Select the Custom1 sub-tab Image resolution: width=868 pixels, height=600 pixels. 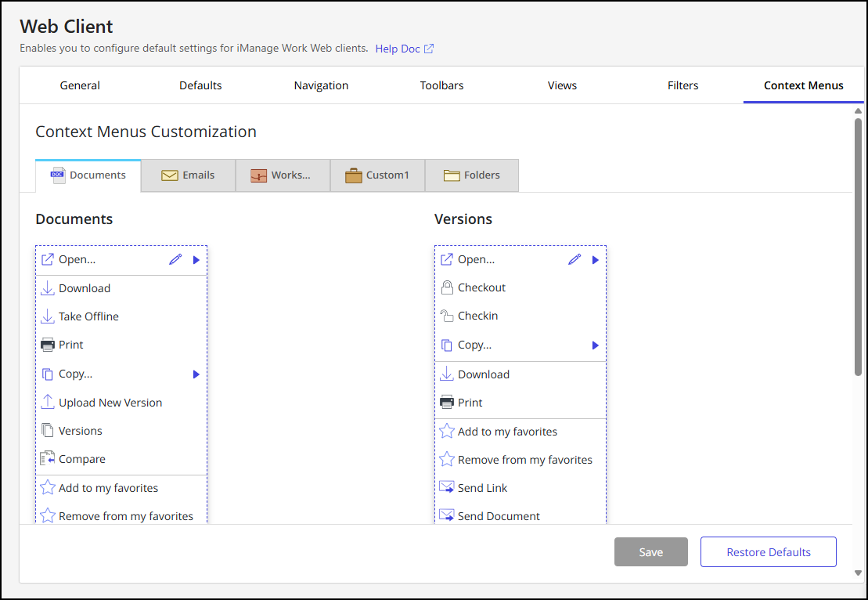pos(377,175)
